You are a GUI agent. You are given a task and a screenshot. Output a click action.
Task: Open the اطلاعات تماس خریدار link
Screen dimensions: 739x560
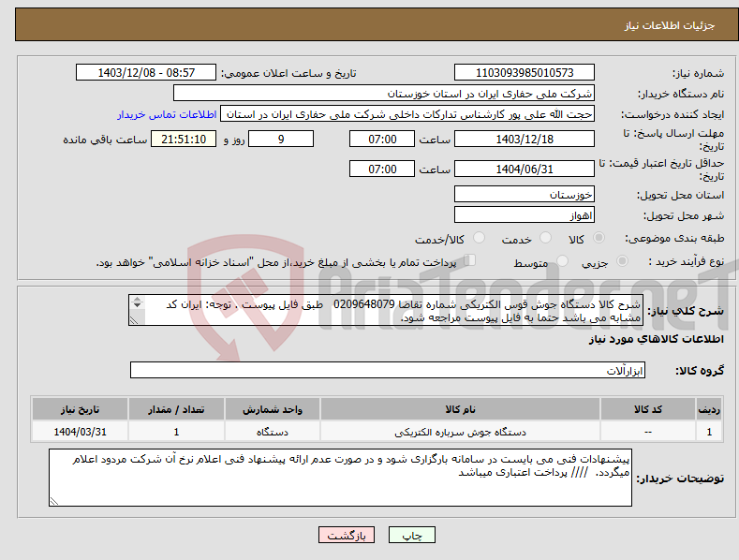(x=167, y=114)
